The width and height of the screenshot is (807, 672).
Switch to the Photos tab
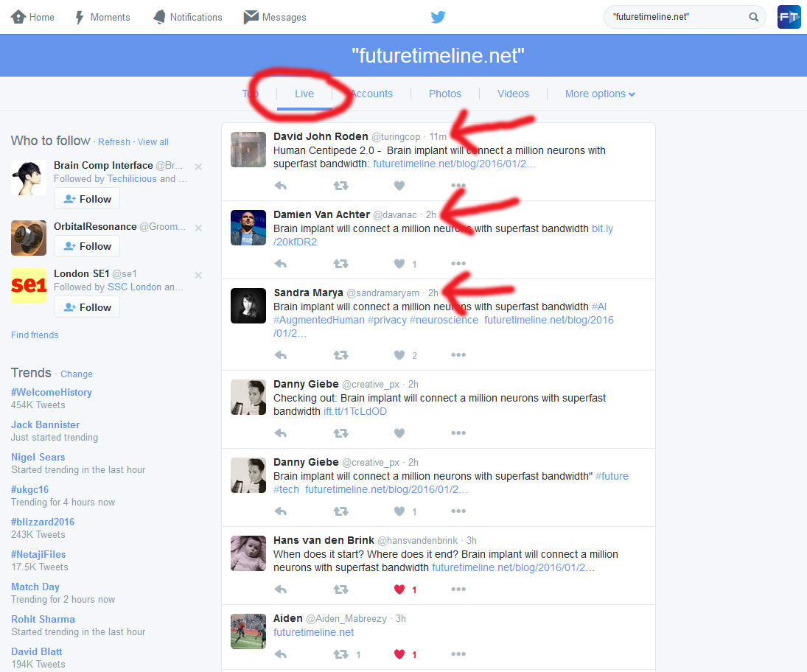445,94
